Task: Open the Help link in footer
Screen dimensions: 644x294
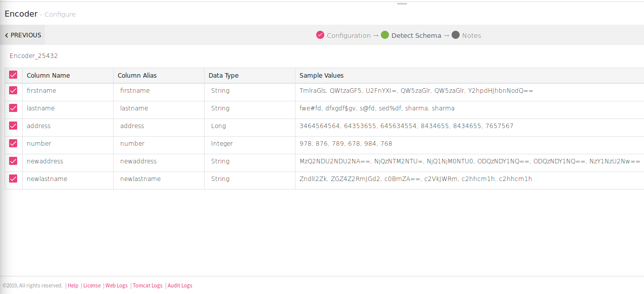Action: click(x=73, y=285)
